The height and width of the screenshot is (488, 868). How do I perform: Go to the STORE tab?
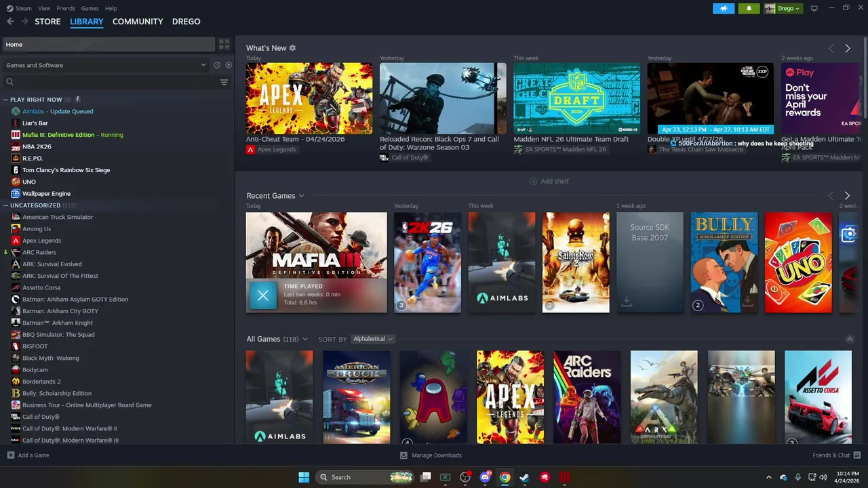(x=47, y=22)
